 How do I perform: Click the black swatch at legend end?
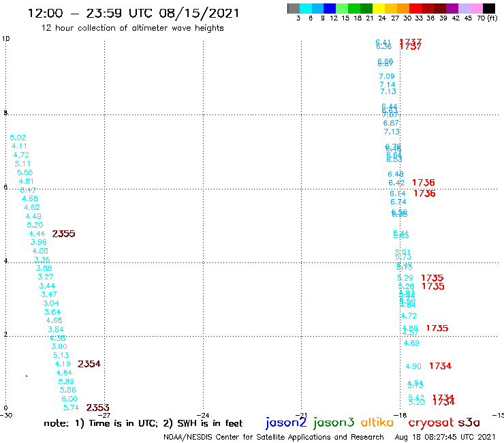[488, 8]
